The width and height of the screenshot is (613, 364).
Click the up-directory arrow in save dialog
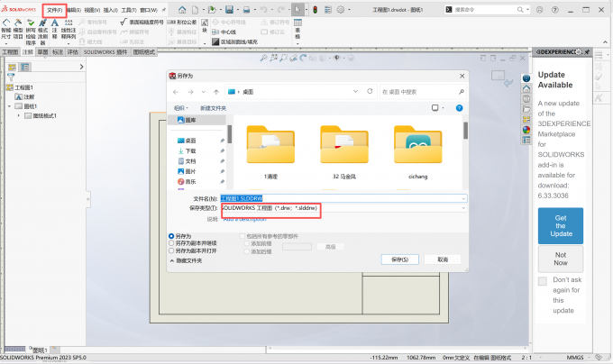tap(218, 92)
